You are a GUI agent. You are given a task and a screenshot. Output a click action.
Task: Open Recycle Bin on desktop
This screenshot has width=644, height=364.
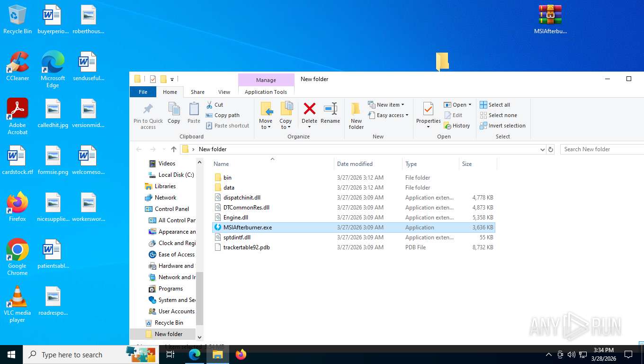pos(18,20)
